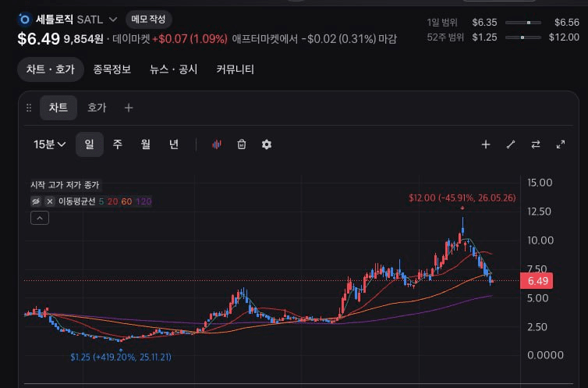
Task: Add new panel tab with plus button
Action: click(x=129, y=108)
